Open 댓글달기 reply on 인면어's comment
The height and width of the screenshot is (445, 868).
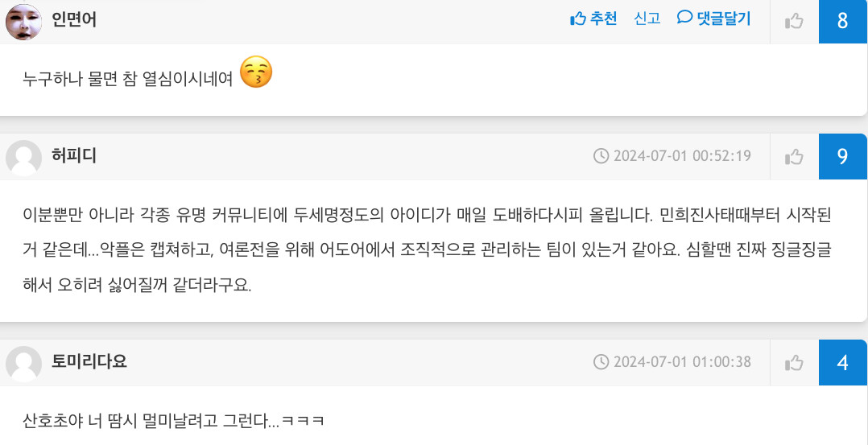(x=713, y=19)
